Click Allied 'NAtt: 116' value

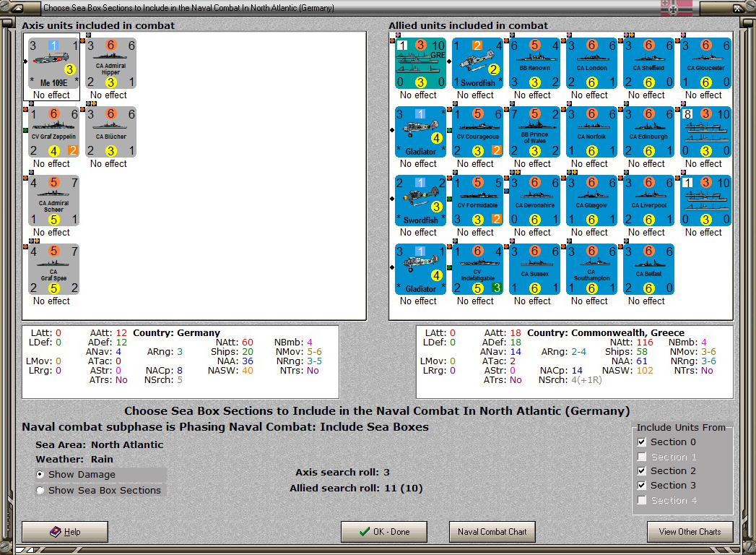coord(631,342)
